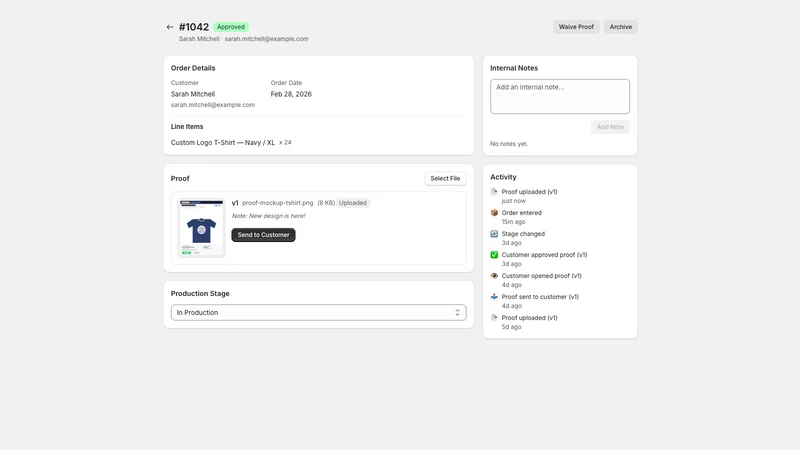Click the Uploaded badge on proof v1

point(353,203)
